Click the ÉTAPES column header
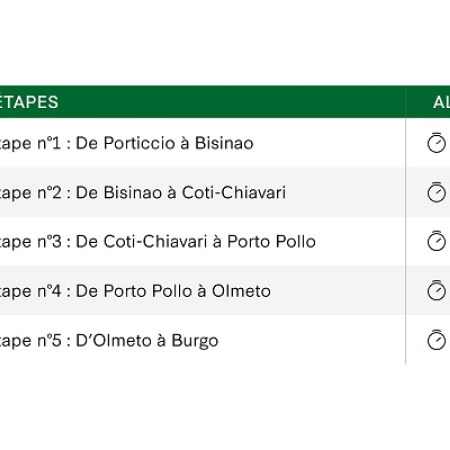 29,102
